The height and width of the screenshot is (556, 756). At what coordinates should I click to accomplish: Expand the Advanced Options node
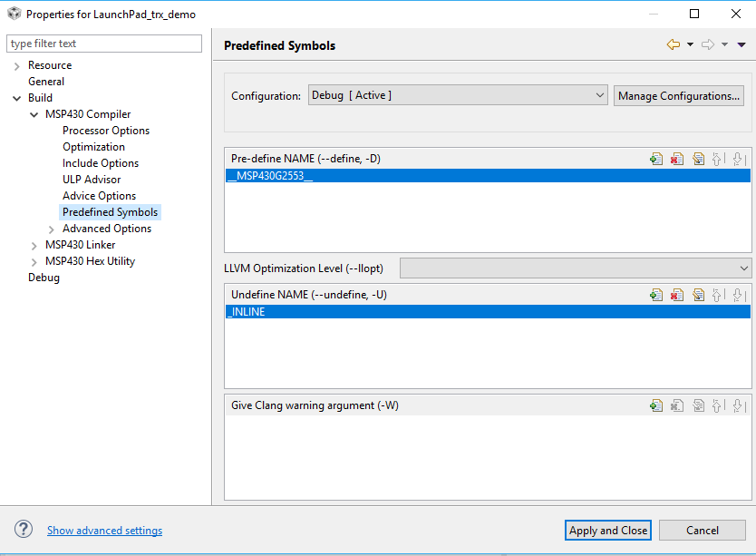51,229
